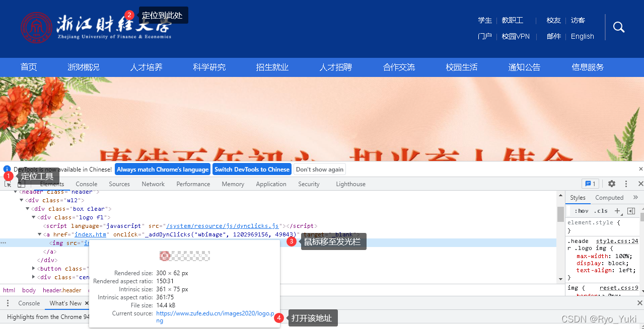This screenshot has height=329, width=644.
Task: Close the bottom console drawer
Action: click(640, 303)
